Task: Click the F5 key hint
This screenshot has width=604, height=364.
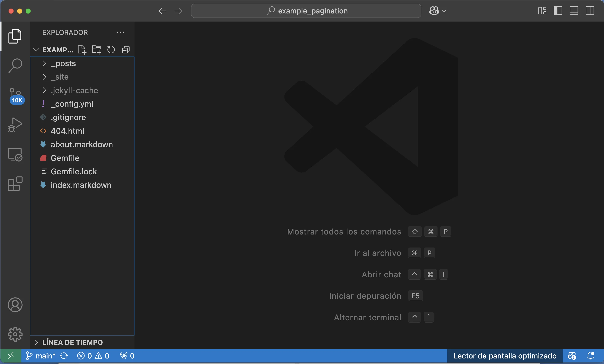Action: point(416,296)
